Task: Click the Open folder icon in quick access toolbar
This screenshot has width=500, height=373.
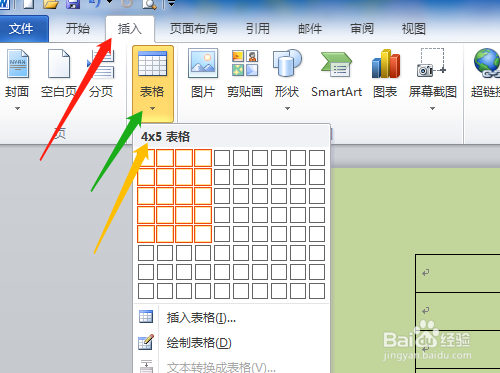Action: click(51, 4)
